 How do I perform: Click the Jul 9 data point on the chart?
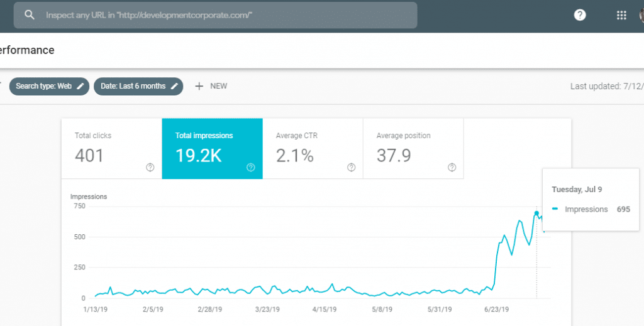pos(536,214)
